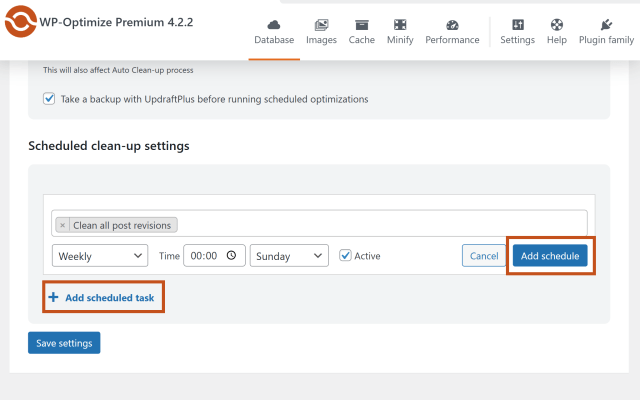The image size is (640, 400).
Task: Click the Cache archive box icon
Action: point(362,25)
